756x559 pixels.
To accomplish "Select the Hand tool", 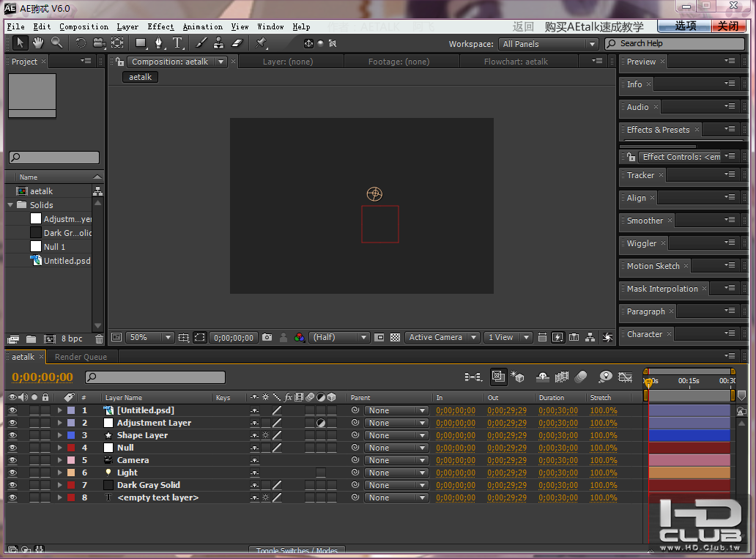I will point(38,43).
